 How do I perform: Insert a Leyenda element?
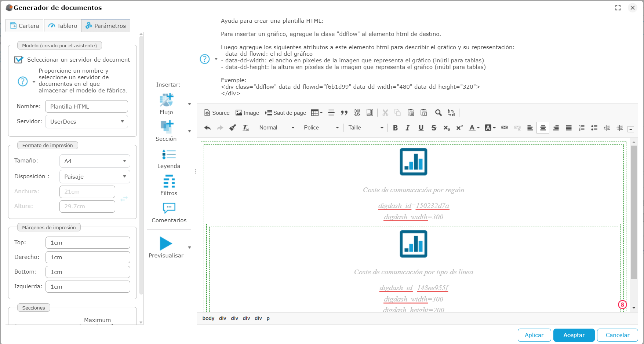tap(169, 158)
